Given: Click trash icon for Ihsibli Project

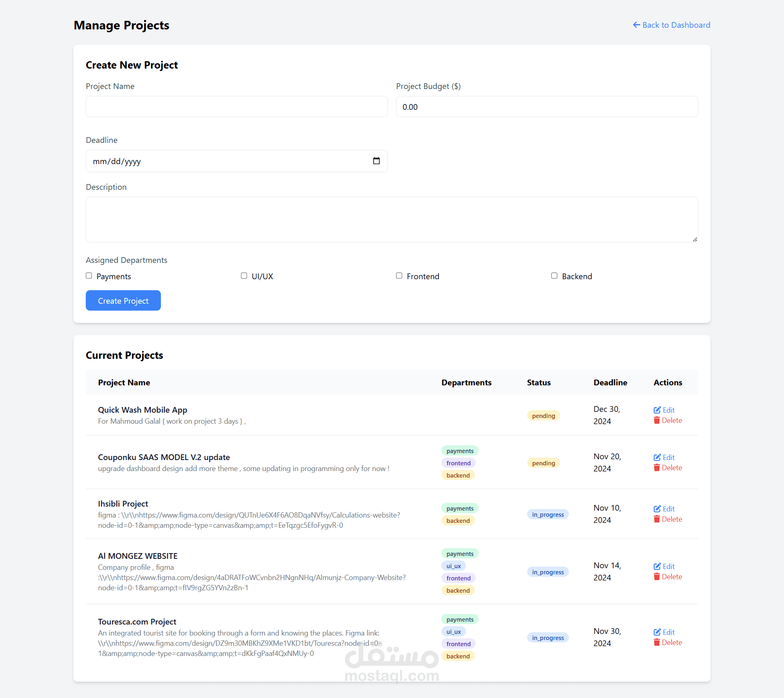Looking at the screenshot, I should 657,519.
